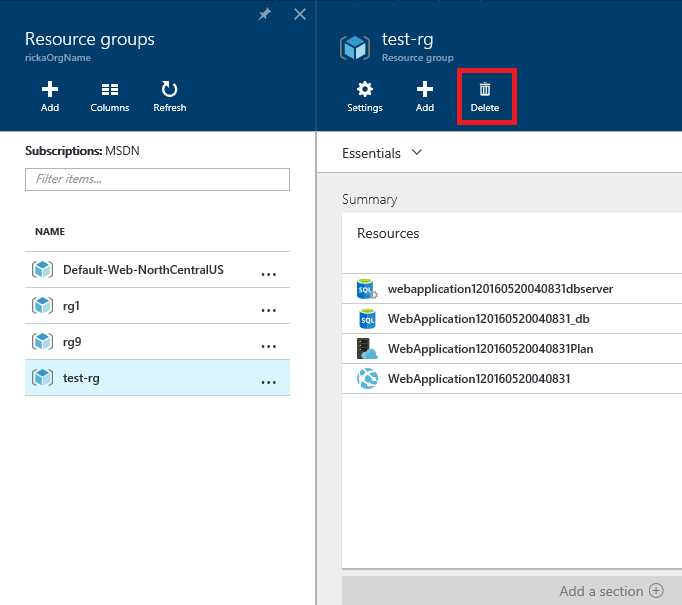Click Add in the Resource groups blade
The image size is (682, 605).
[x=50, y=97]
